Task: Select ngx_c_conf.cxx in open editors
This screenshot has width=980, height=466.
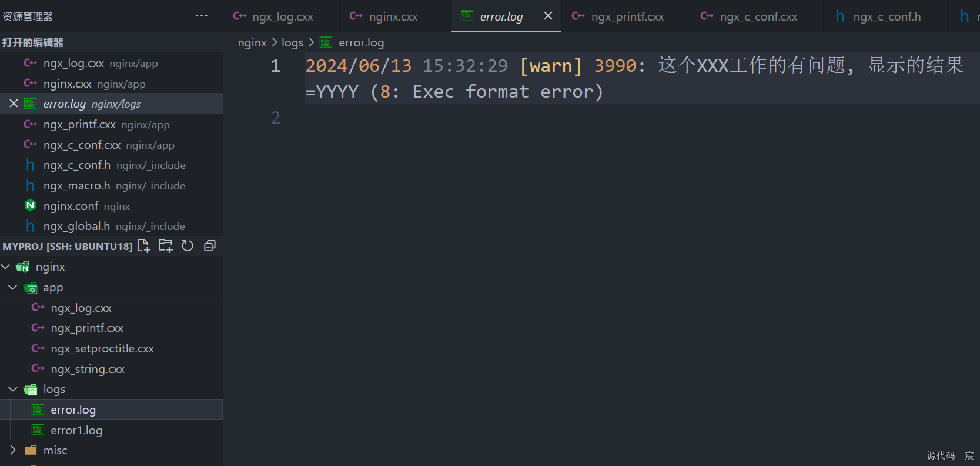Action: [111, 145]
